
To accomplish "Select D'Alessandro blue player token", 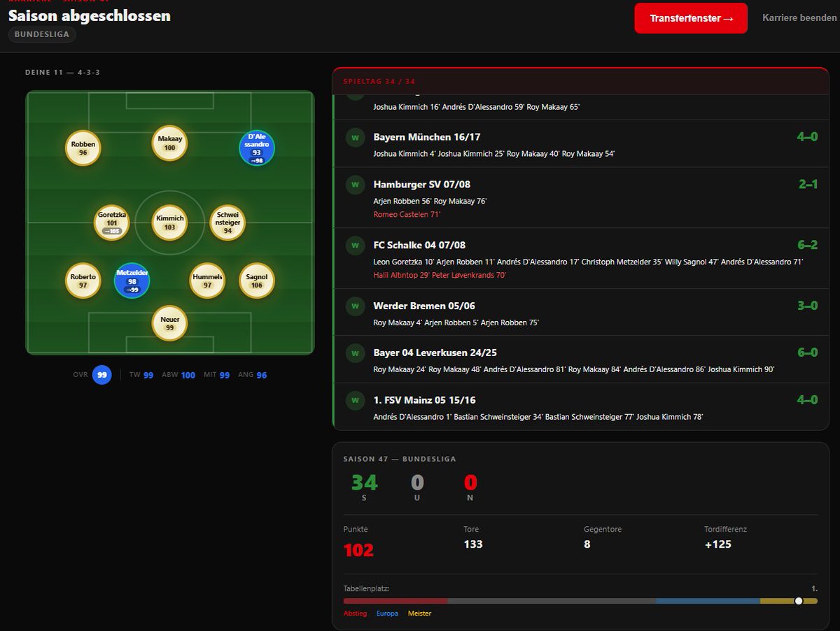I will pyautogui.click(x=256, y=148).
